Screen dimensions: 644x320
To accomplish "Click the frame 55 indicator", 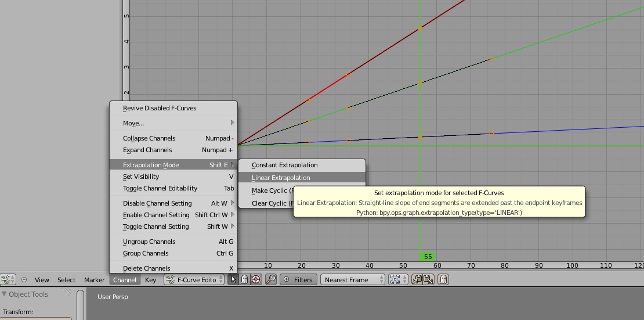I will coord(428,257).
